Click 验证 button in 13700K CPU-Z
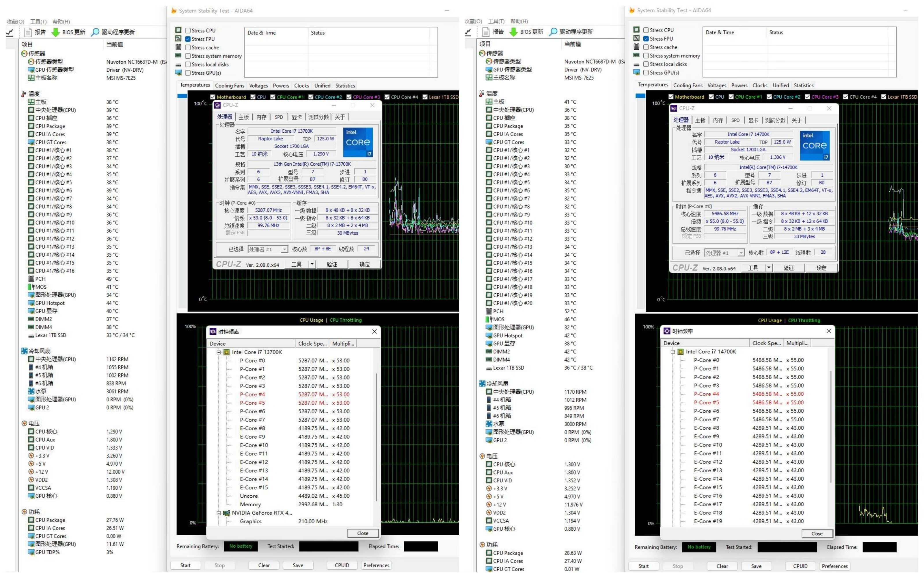The height and width of the screenshot is (578, 924). 332,264
